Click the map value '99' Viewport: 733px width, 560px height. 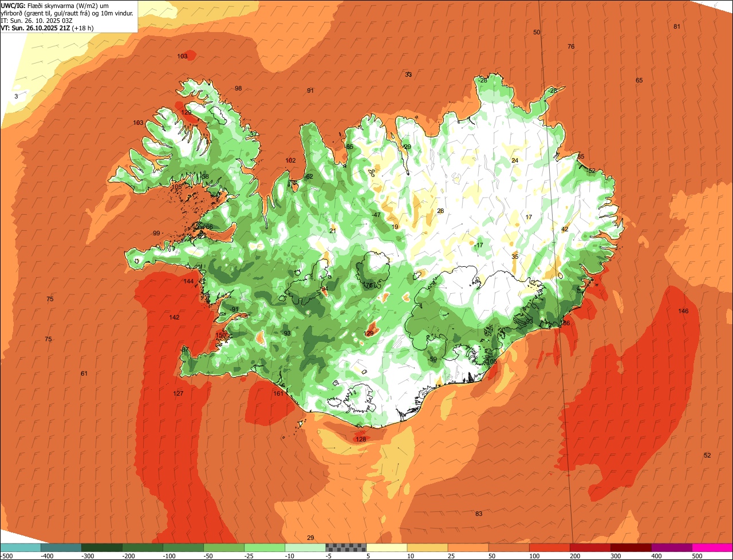click(156, 233)
